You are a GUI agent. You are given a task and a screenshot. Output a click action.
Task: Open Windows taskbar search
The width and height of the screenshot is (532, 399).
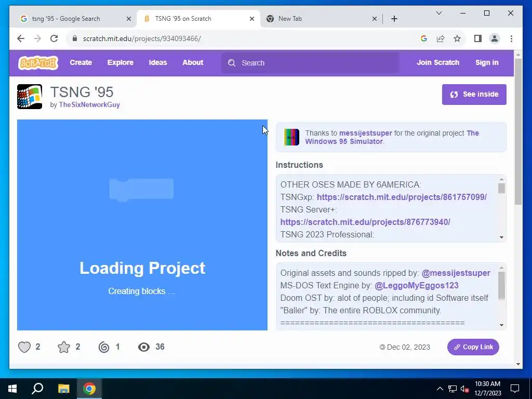point(37,389)
